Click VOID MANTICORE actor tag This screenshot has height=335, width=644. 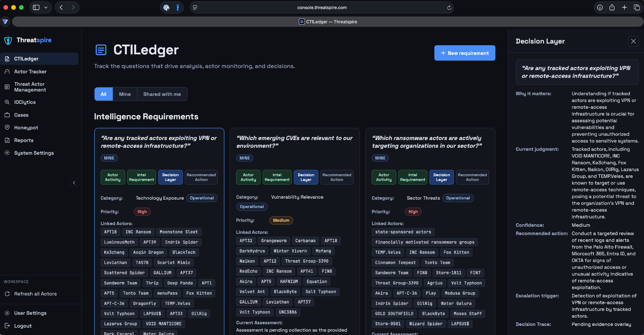(164, 324)
